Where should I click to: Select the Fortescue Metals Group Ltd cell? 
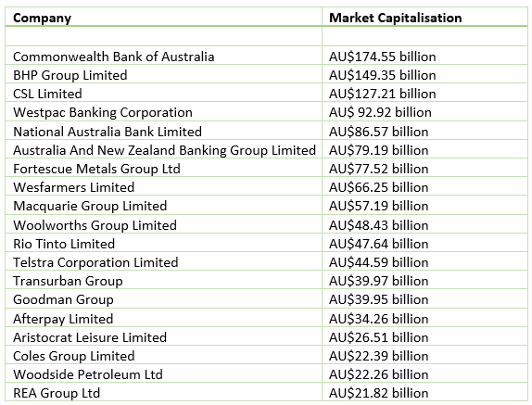pos(163,169)
